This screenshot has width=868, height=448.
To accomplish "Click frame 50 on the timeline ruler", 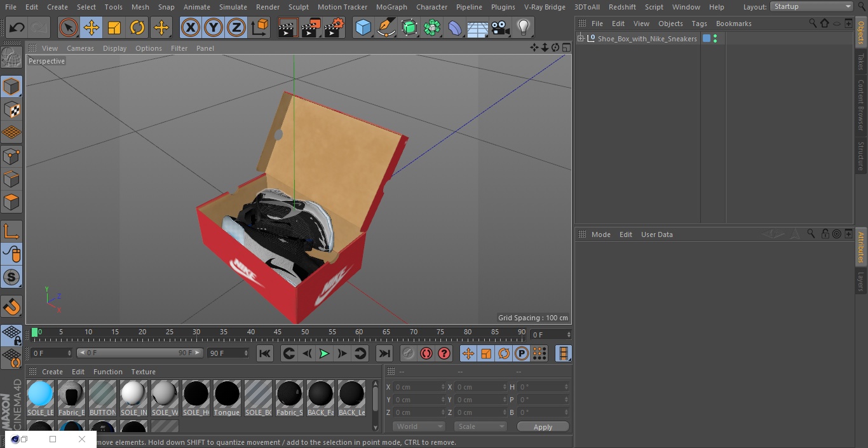I will 305,332.
